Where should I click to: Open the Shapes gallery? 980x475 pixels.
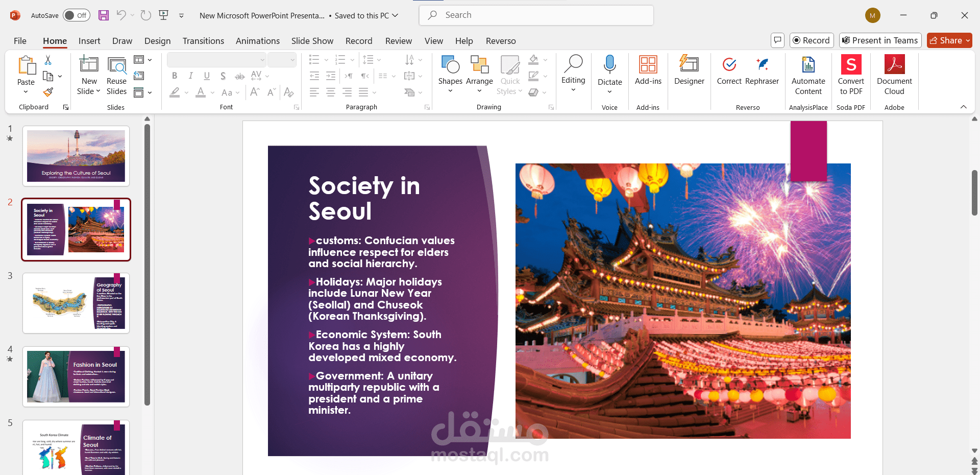pyautogui.click(x=450, y=75)
